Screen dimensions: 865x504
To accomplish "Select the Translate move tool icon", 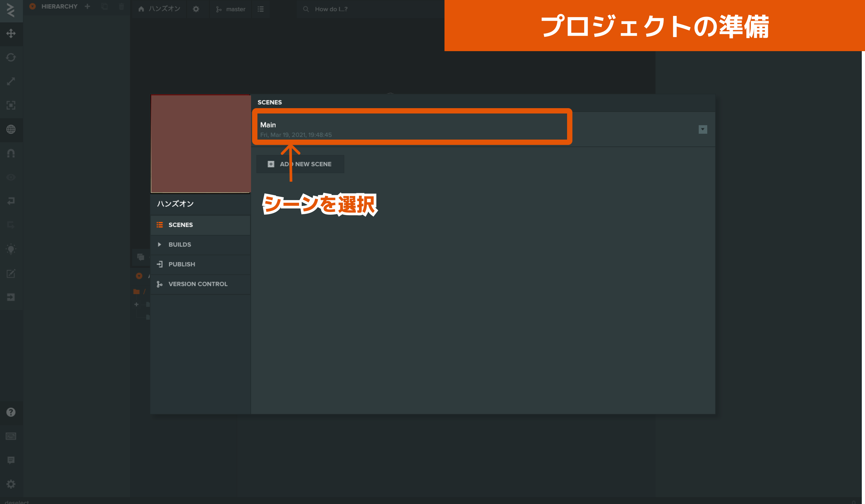I will click(11, 33).
